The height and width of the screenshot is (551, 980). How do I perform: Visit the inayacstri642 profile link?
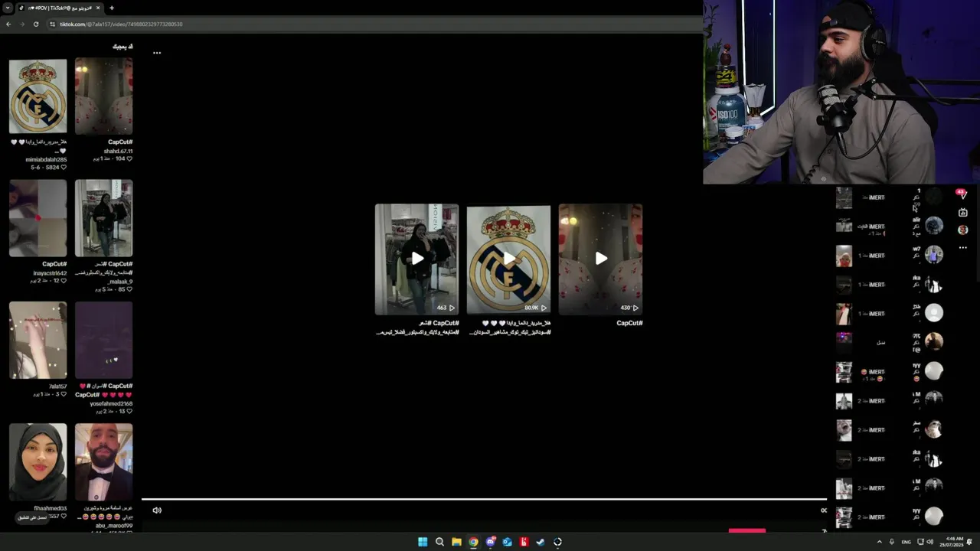coord(50,273)
